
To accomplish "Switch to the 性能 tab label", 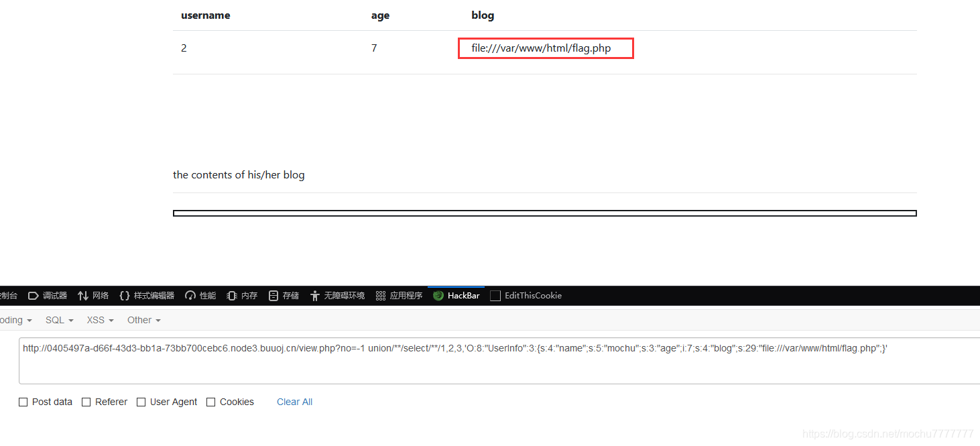I will click(208, 296).
